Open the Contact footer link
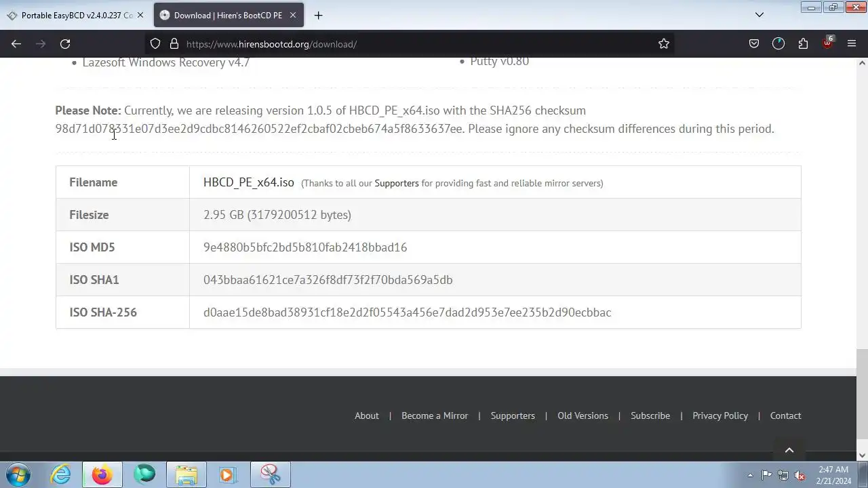868x488 pixels. pos(785,415)
